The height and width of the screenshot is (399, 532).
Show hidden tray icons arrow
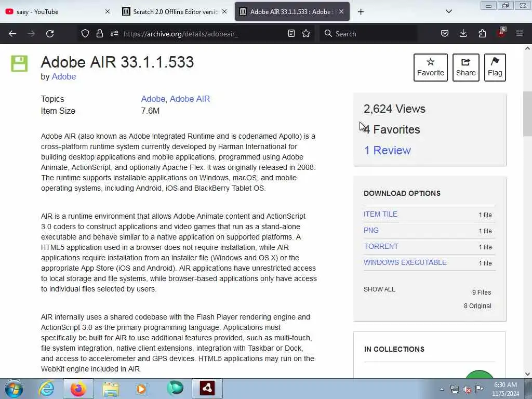442,389
